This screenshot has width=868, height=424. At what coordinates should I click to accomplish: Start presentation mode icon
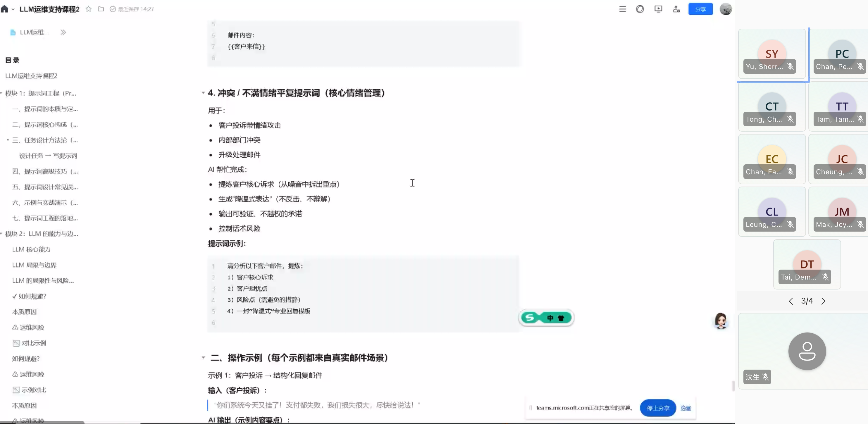tap(658, 9)
